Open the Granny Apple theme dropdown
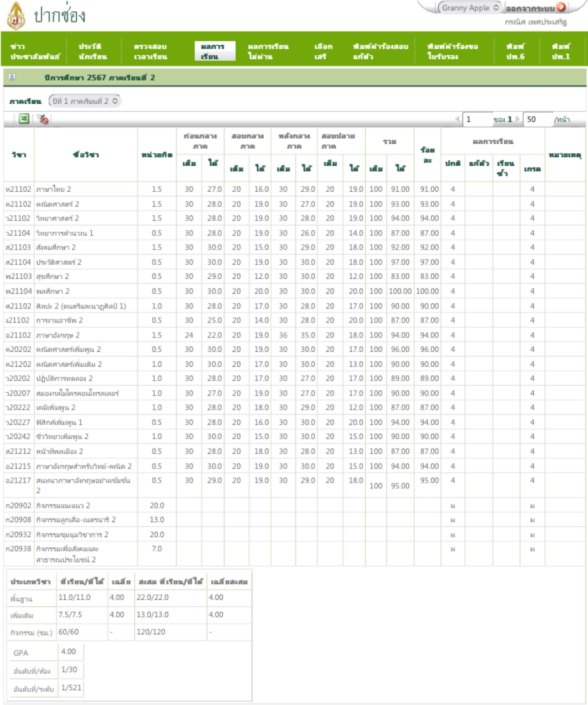Screen dimensions: 588x705 tap(469, 7)
